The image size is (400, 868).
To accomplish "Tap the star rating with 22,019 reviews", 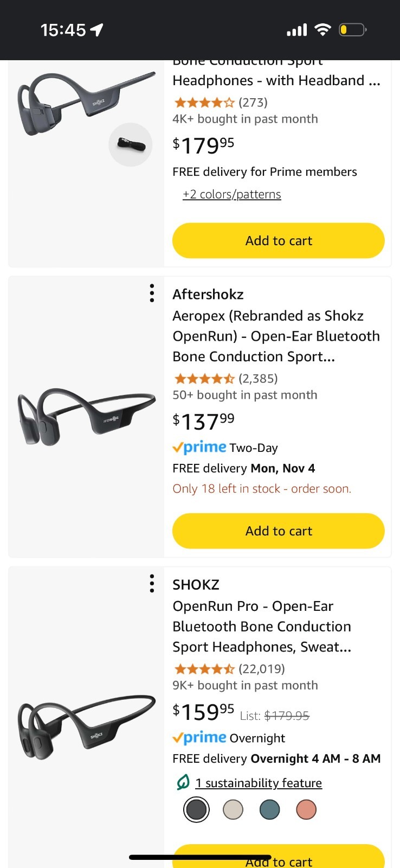I will [204, 669].
